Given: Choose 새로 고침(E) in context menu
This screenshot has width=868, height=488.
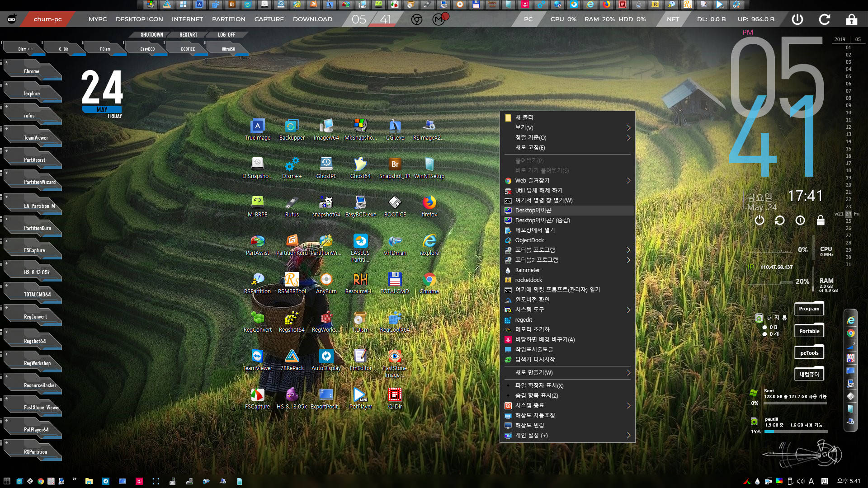Looking at the screenshot, I should tap(567, 148).
